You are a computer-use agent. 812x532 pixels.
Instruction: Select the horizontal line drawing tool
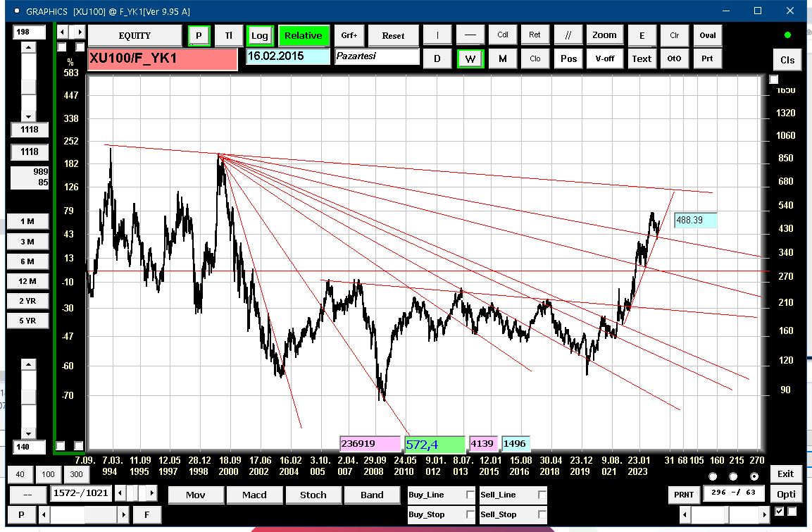tap(470, 35)
